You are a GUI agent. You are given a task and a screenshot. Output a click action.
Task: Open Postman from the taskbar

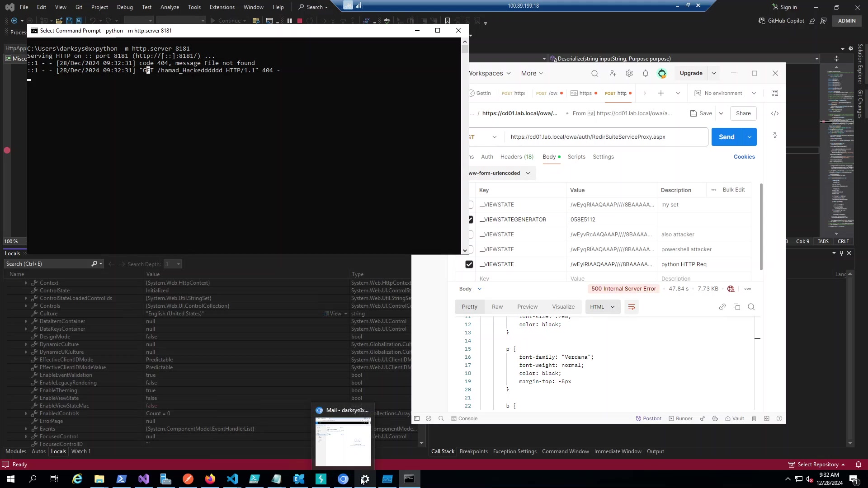pyautogui.click(x=188, y=479)
